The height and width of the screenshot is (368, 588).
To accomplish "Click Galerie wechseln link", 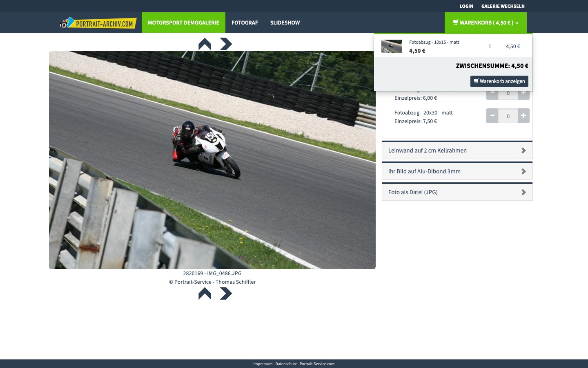I will coord(503,6).
